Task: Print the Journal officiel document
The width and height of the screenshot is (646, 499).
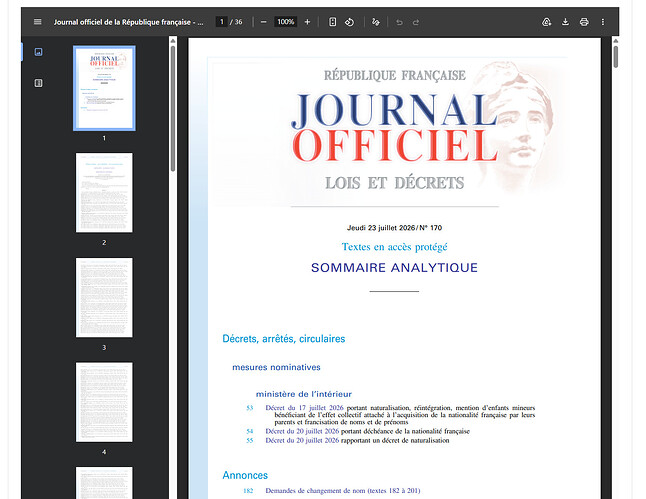Action: tap(584, 22)
